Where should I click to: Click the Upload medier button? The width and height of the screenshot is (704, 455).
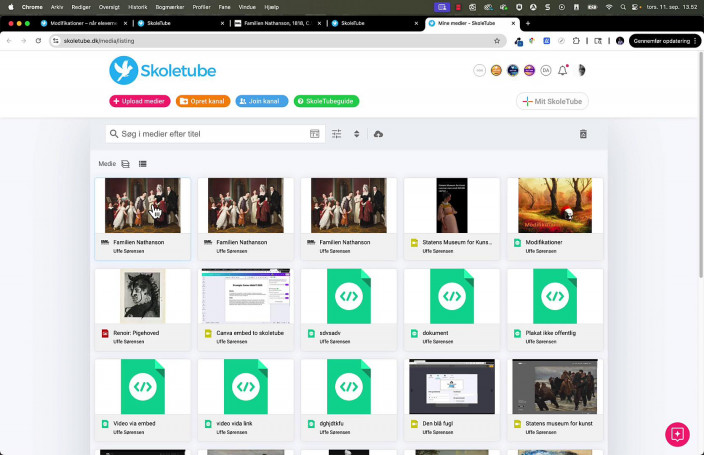(140, 101)
